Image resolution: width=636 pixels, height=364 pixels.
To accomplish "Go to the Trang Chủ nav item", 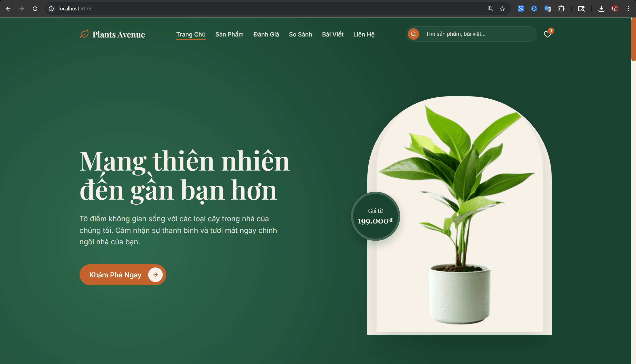I will (191, 34).
